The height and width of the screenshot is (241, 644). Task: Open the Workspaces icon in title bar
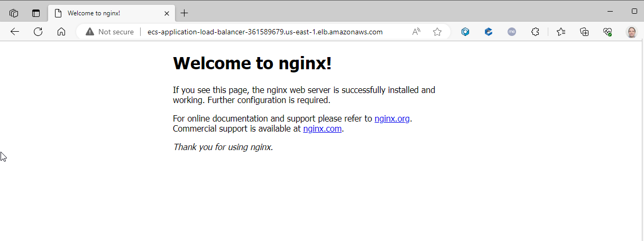(x=14, y=13)
